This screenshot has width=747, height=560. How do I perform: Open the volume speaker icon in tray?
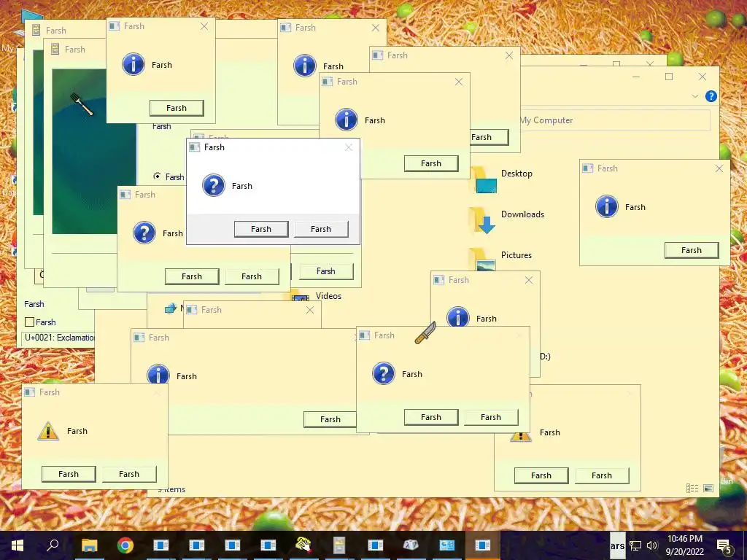(652, 545)
